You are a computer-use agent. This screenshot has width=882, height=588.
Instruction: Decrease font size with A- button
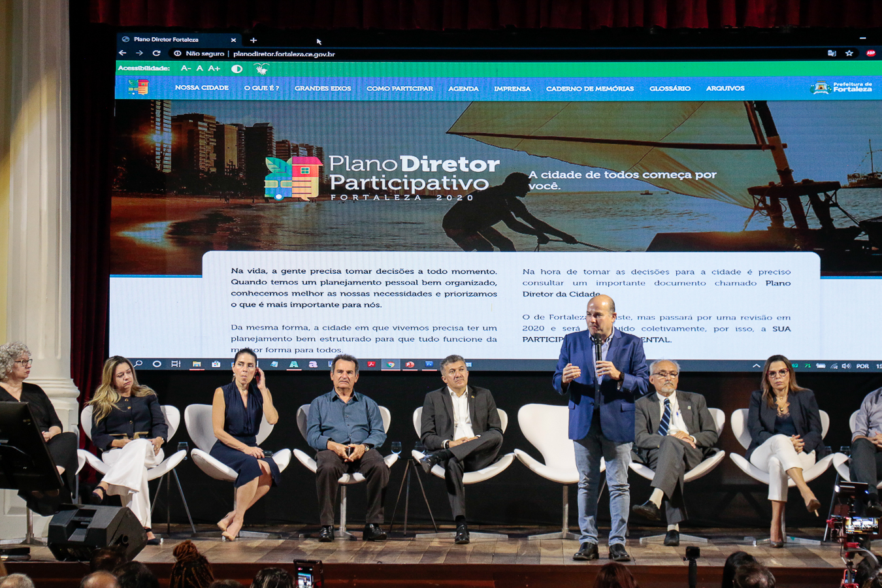186,68
